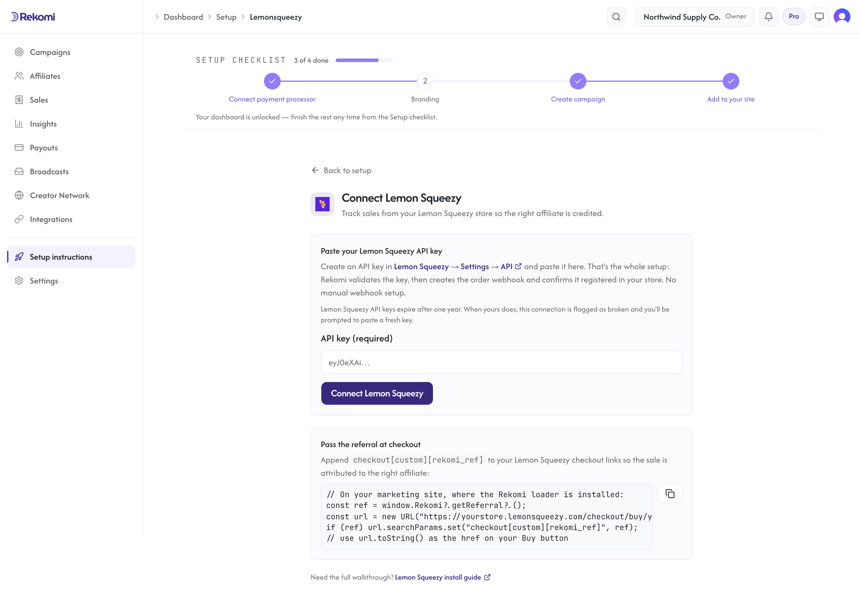860x616 pixels.
Task: Click the Affiliates people icon
Action: point(19,76)
